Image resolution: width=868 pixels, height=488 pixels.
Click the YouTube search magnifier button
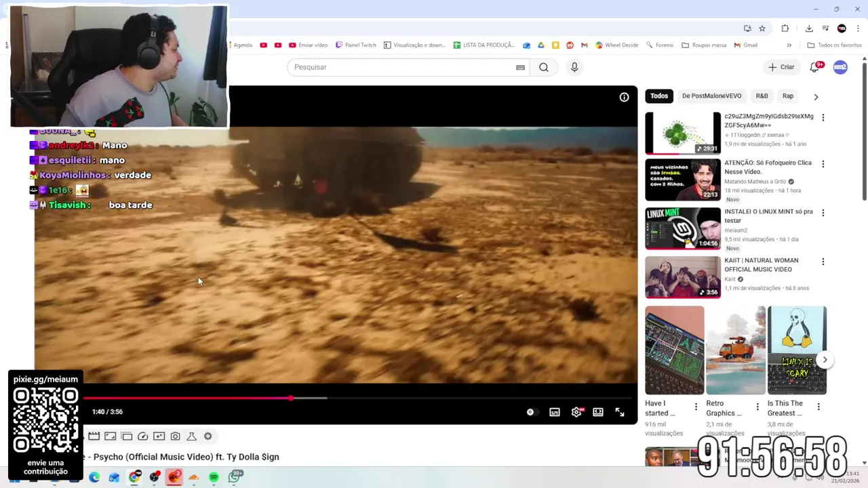(544, 67)
